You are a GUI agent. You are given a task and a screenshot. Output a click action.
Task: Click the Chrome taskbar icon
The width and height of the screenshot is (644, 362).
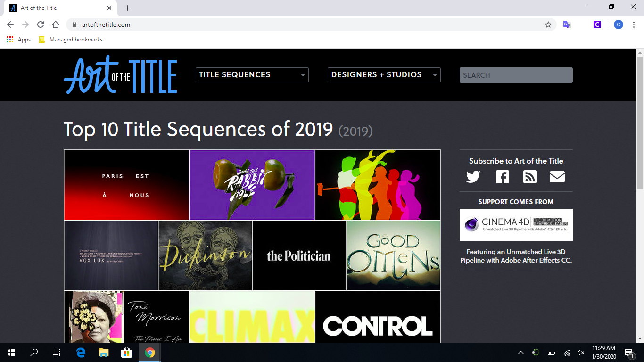(x=150, y=353)
